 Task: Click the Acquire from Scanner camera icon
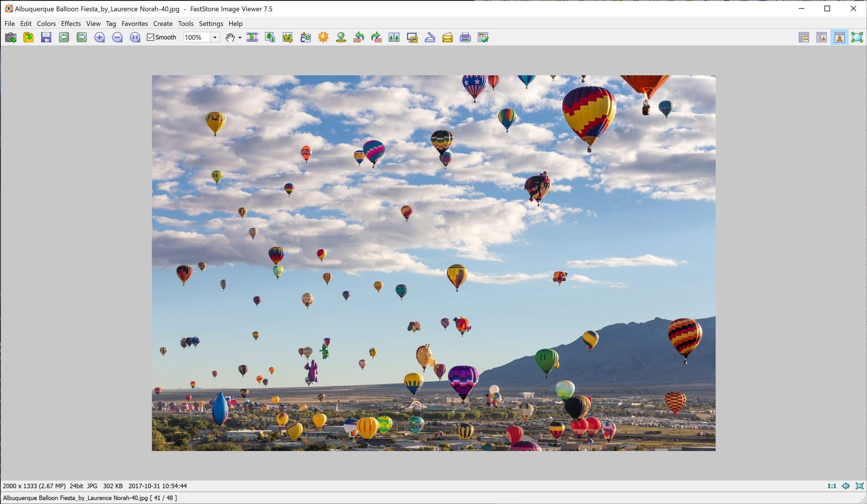pos(10,38)
